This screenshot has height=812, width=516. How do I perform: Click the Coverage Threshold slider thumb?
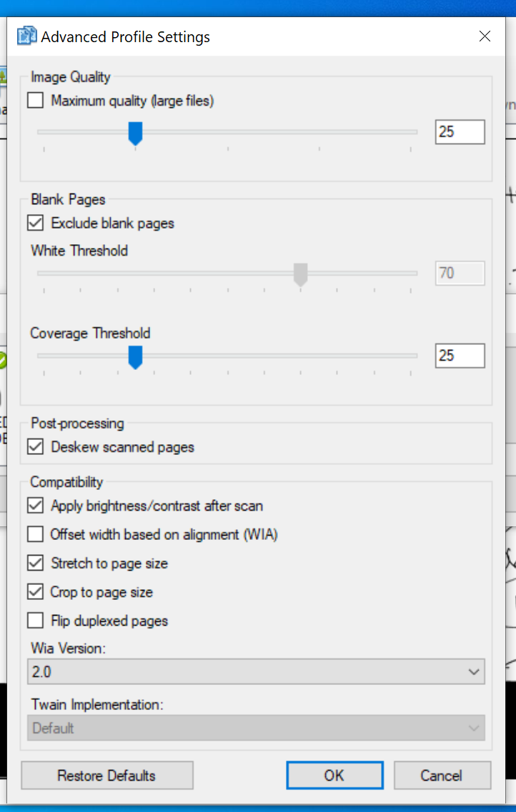135,356
